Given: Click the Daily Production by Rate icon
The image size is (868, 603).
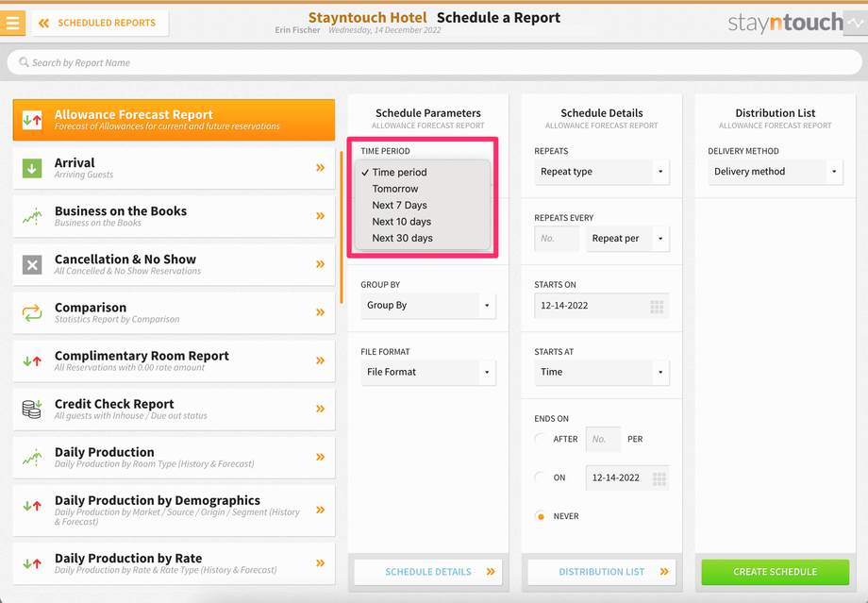Looking at the screenshot, I should (x=32, y=563).
